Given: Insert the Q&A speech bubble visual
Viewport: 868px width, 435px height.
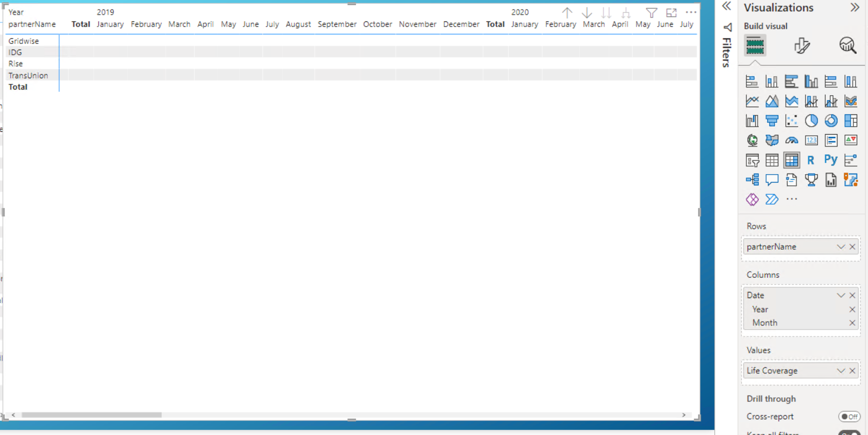Looking at the screenshot, I should click(772, 180).
